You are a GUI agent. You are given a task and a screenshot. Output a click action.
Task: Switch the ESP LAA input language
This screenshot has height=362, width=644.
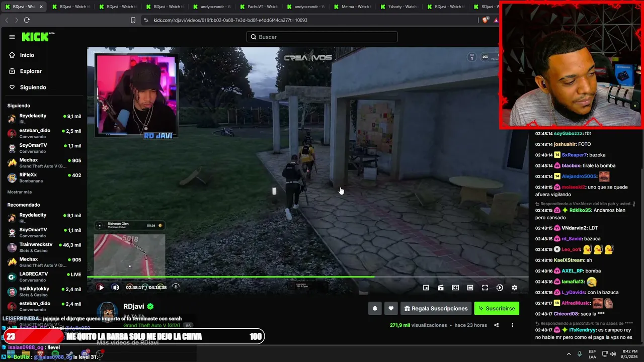coord(592,353)
